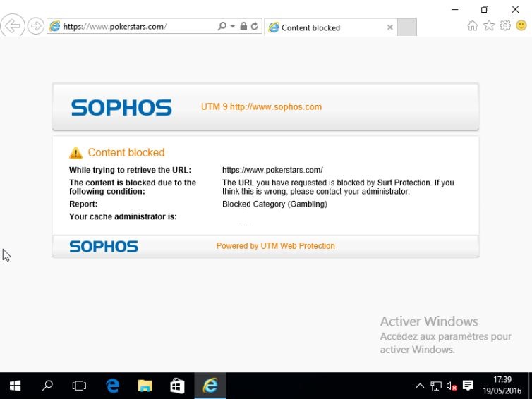Open the clock showing 17:39 19/05/2016
Viewport: 532px width, 399px height.
(502, 386)
